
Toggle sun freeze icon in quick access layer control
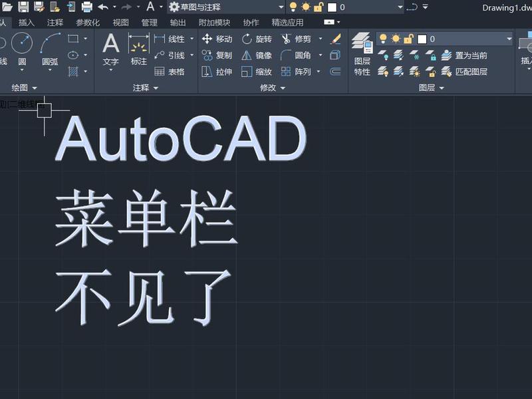tap(306, 7)
